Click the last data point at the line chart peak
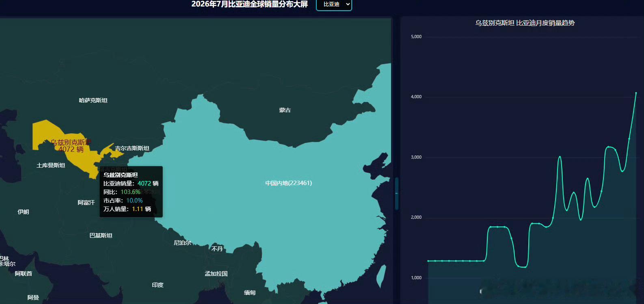The height and width of the screenshot is (304, 644). point(636,93)
